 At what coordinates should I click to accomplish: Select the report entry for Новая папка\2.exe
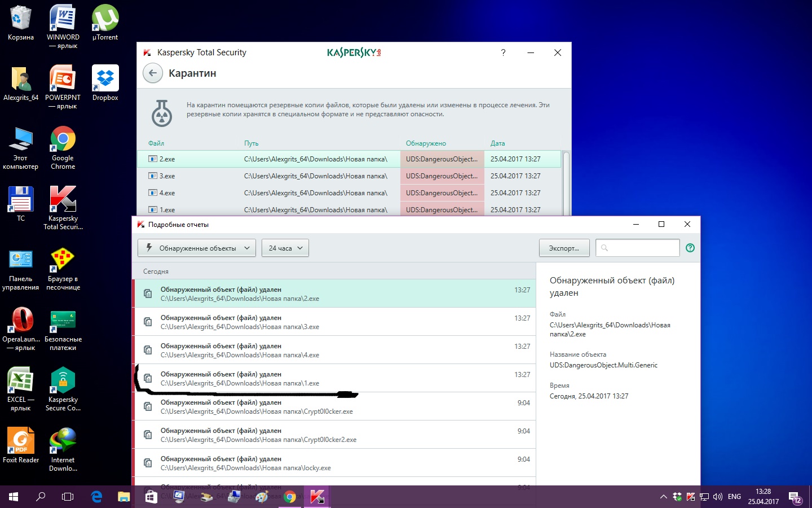point(334,294)
